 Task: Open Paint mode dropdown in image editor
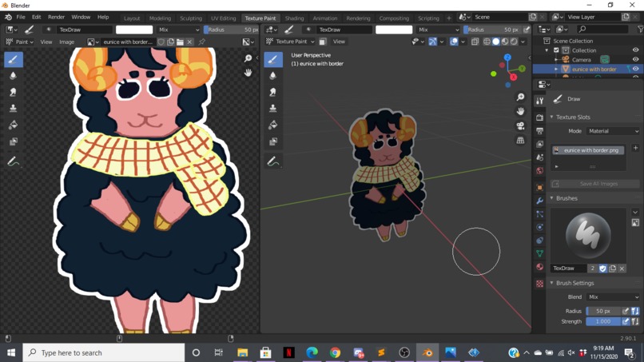coord(19,42)
